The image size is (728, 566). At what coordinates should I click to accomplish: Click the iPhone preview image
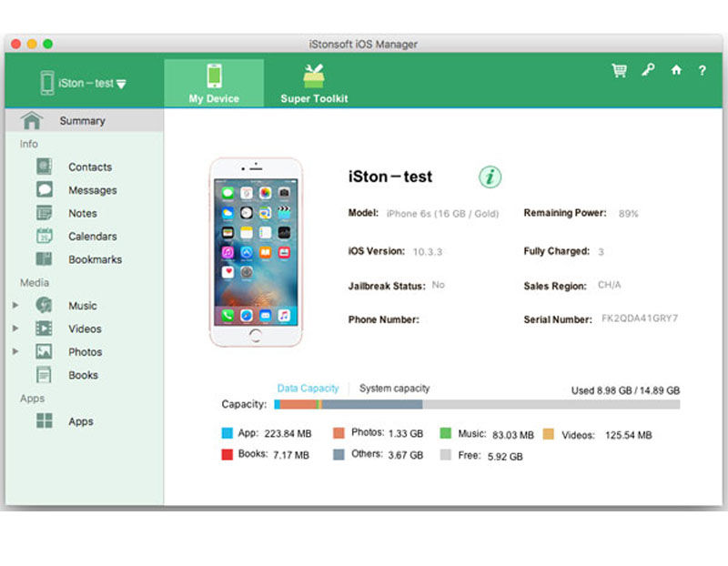pyautogui.click(x=256, y=252)
